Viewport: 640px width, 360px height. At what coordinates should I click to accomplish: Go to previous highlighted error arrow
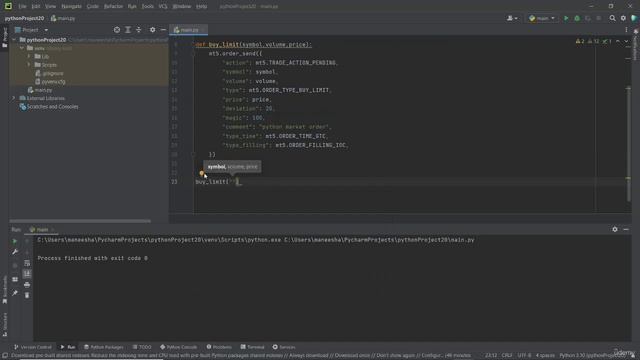click(618, 41)
